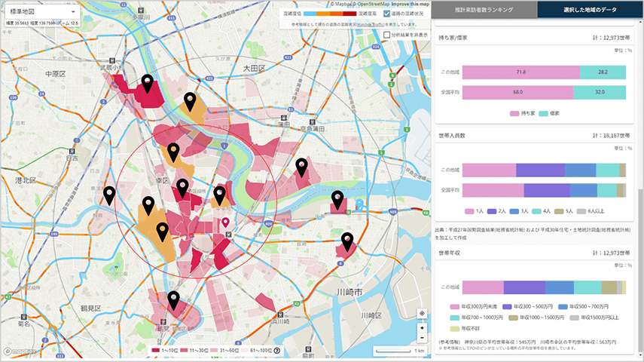Toggle the 1人 household size legend entry
The image size is (644, 362).
click(475, 210)
